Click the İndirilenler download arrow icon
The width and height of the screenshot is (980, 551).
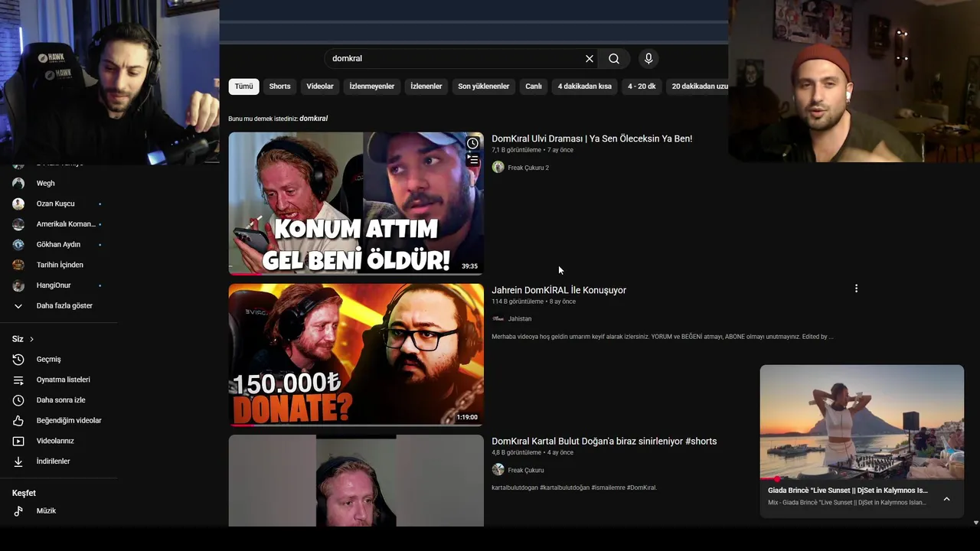[18, 461]
